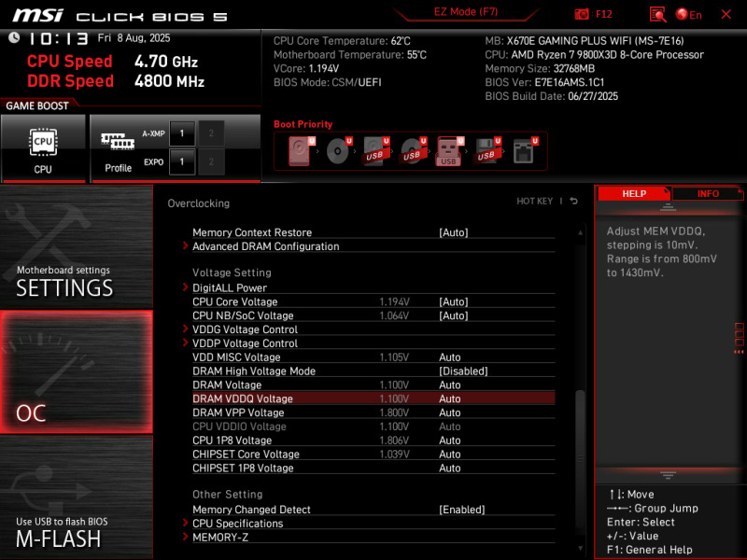Click the GAME BOOST label

coord(37,105)
